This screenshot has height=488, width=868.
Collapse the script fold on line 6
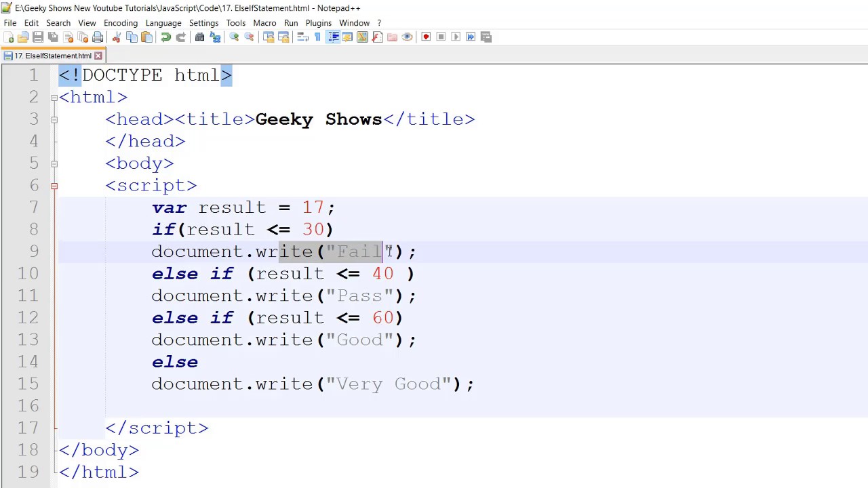tap(54, 186)
